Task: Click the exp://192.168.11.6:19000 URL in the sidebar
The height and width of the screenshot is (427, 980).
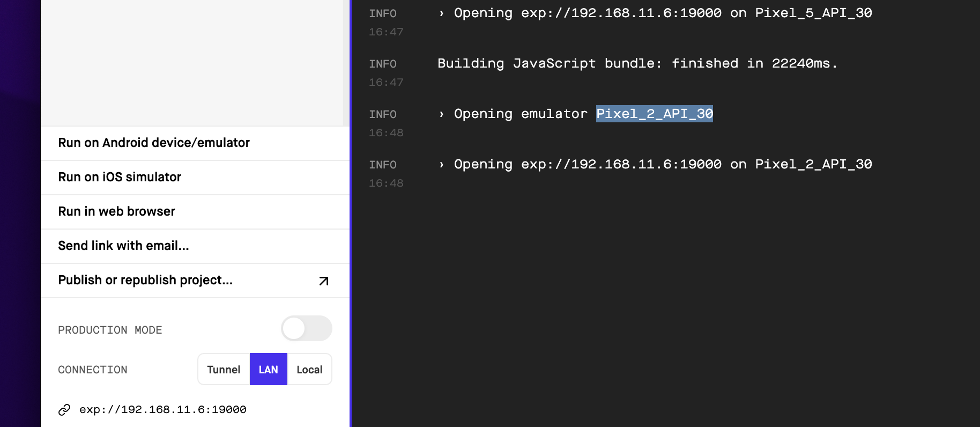Action: point(163,410)
